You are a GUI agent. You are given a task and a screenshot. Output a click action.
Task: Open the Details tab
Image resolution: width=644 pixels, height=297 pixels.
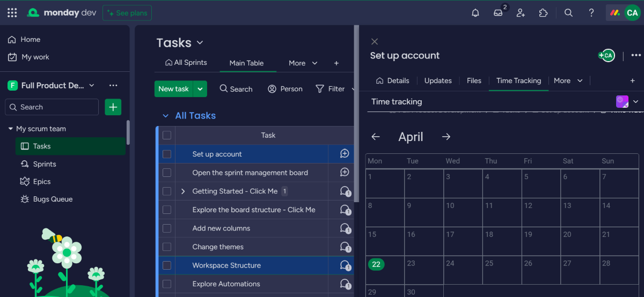(393, 80)
